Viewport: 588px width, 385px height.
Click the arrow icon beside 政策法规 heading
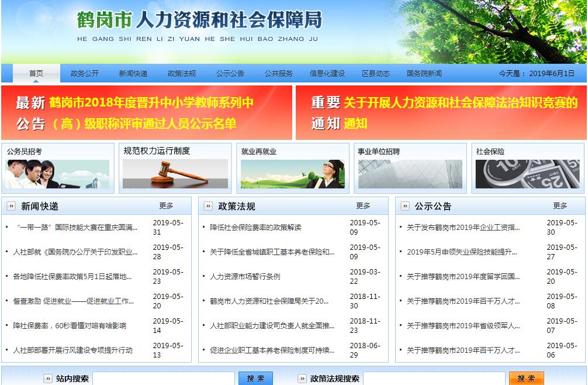208,206
